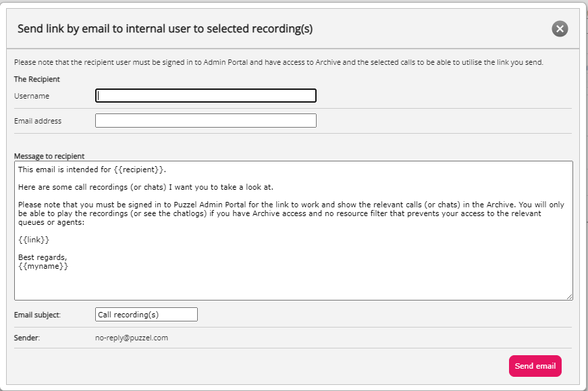Click the message textarea resize handle

coord(569,296)
